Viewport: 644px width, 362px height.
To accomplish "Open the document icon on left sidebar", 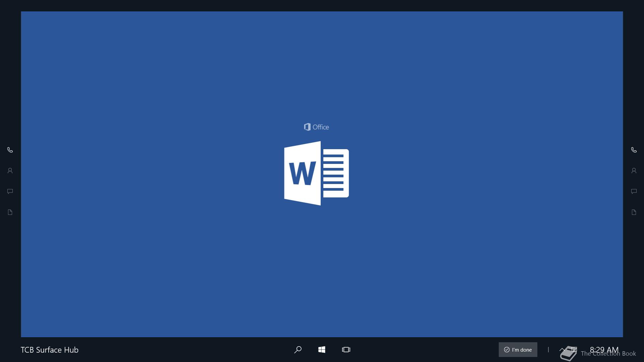I will point(10,212).
